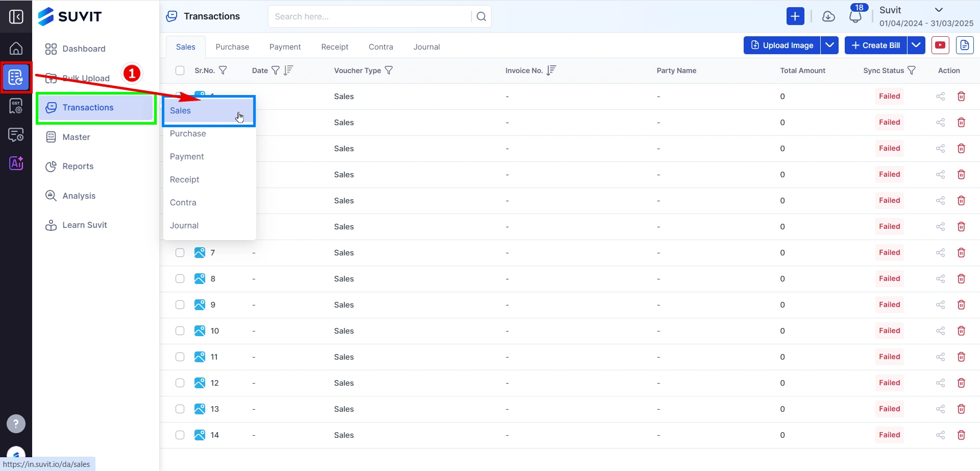Viewport: 980px width, 471px height.
Task: Choose Sales in the Transactions flyout
Action: (x=209, y=111)
